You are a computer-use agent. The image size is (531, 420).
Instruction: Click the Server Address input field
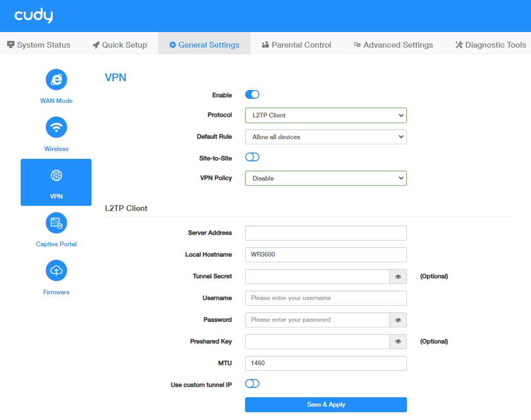[x=326, y=233]
